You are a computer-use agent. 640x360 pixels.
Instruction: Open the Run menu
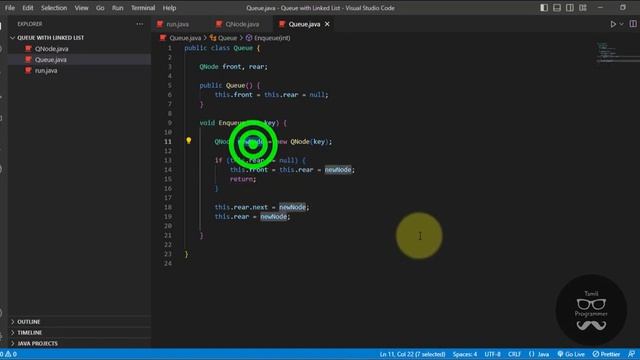coord(118,8)
